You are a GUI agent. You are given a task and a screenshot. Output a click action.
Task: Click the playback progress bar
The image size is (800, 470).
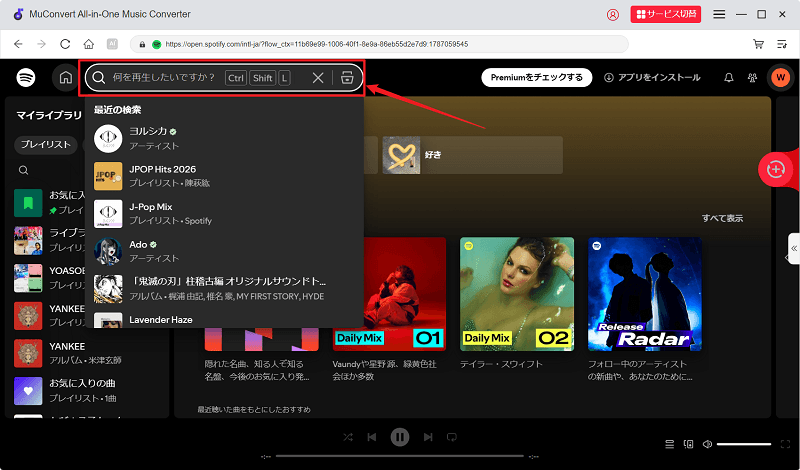click(x=400, y=456)
